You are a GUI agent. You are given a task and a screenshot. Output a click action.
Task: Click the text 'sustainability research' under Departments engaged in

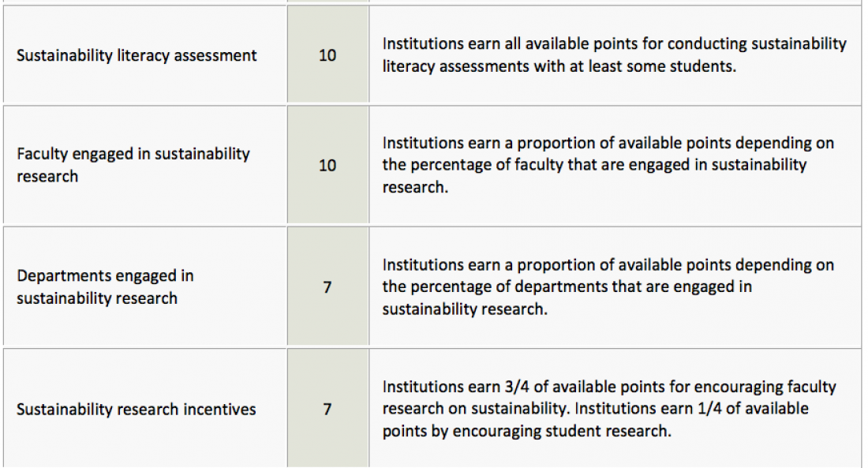click(97, 298)
